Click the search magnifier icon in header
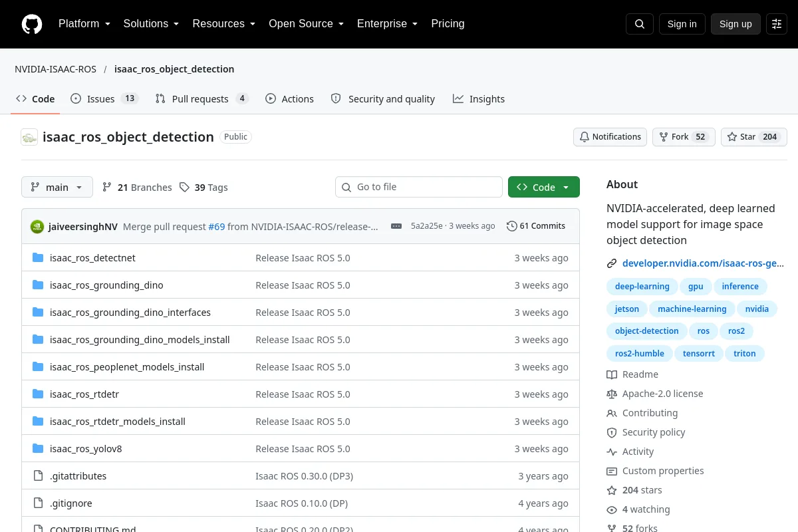Screen dimensions: 798x532 [640, 24]
